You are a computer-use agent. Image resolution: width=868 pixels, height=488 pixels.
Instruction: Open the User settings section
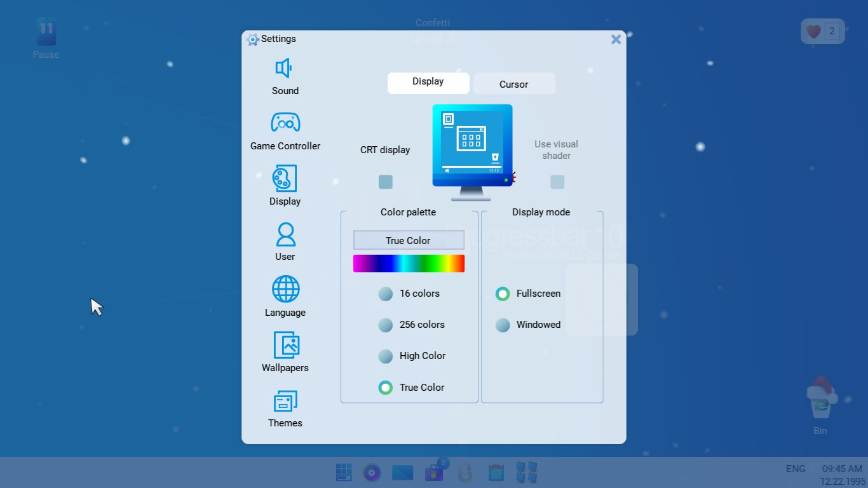(284, 240)
